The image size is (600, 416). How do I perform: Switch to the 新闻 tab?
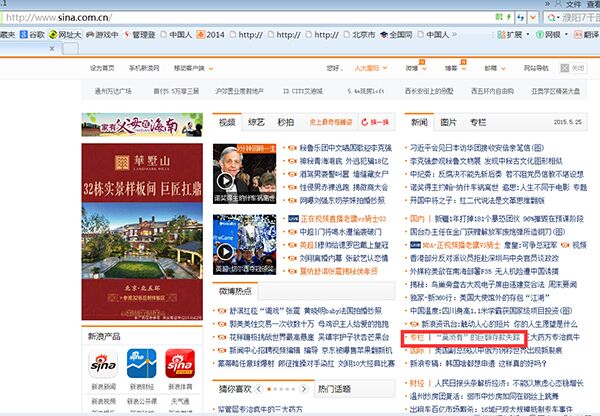tap(419, 122)
